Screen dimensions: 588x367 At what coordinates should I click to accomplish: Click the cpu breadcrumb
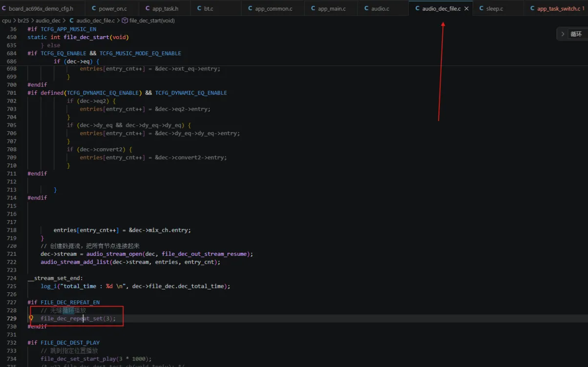pyautogui.click(x=6, y=20)
